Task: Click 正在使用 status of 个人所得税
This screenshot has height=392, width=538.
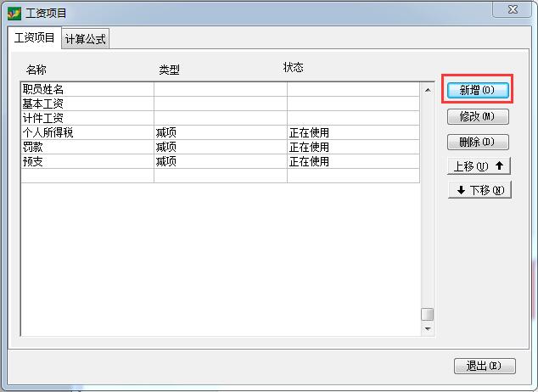Action: coord(353,132)
